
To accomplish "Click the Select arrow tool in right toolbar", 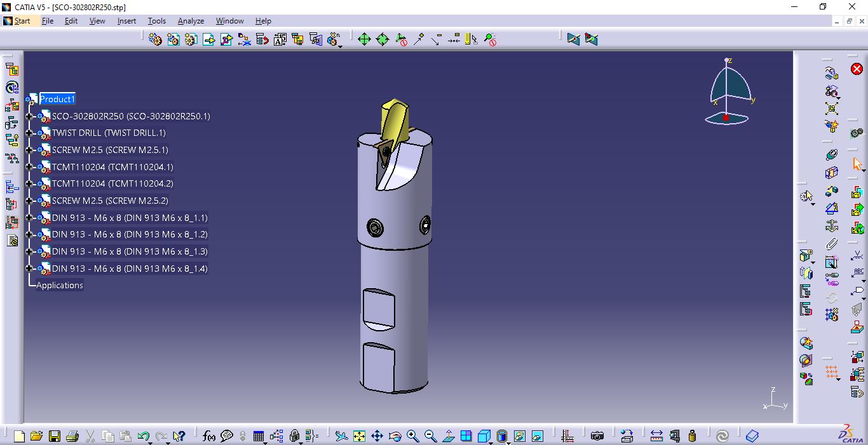I will click(x=857, y=164).
